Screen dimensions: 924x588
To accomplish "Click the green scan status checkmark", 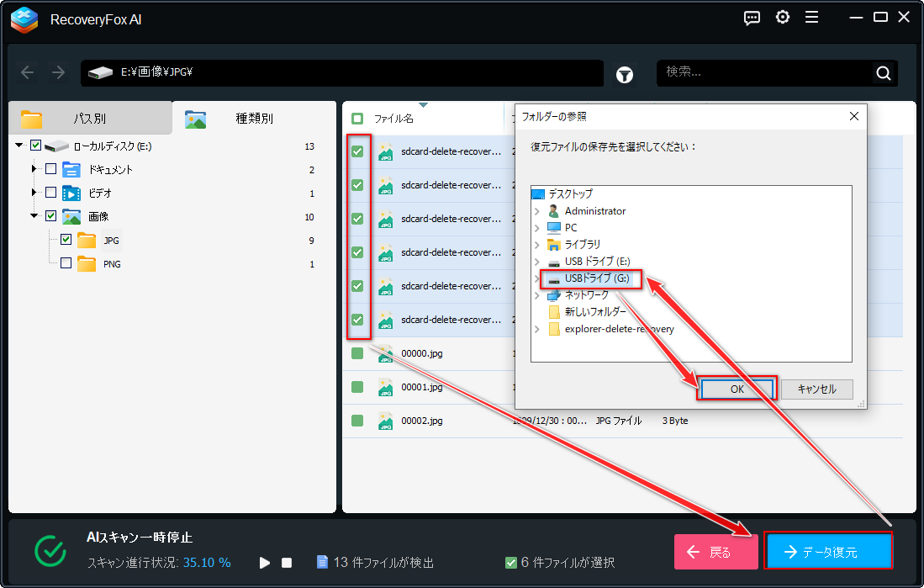I will click(50, 551).
